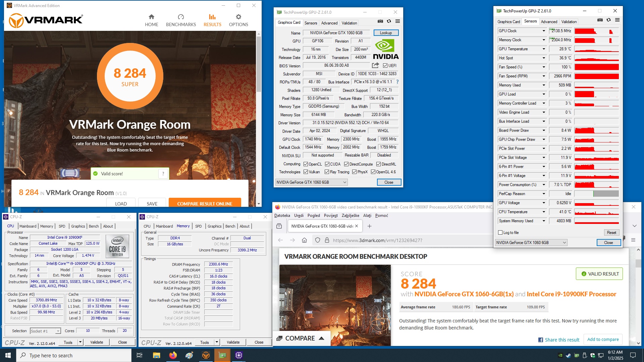Open the OPTIONS gear icon in VRMark
The image size is (644, 362).
(x=238, y=17)
